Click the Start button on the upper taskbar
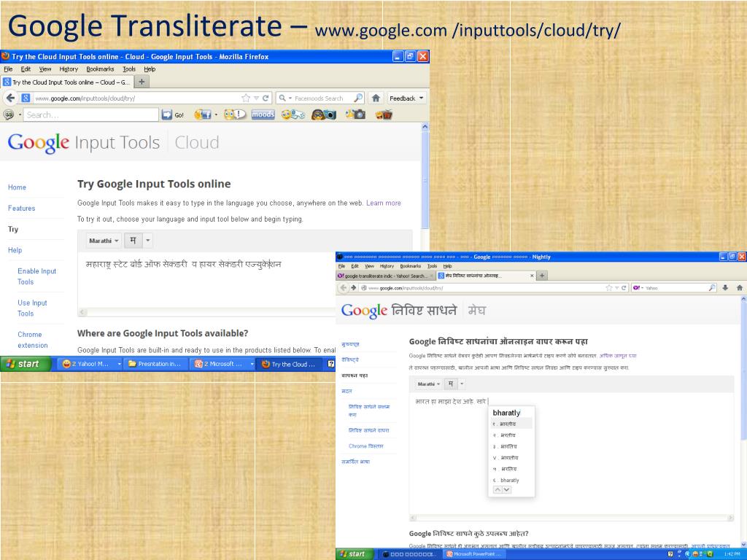This screenshot has height=560, width=747. click(x=26, y=364)
